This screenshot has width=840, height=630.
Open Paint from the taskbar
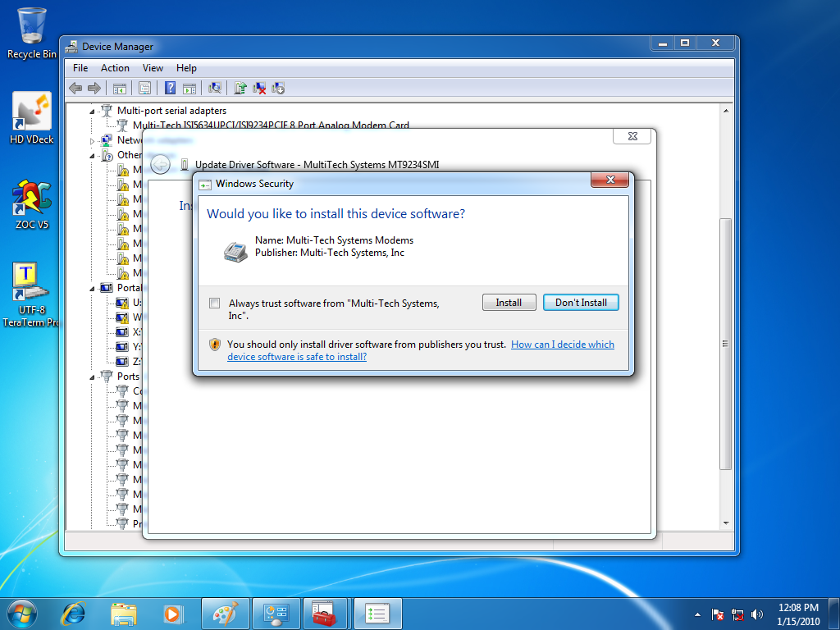224,613
